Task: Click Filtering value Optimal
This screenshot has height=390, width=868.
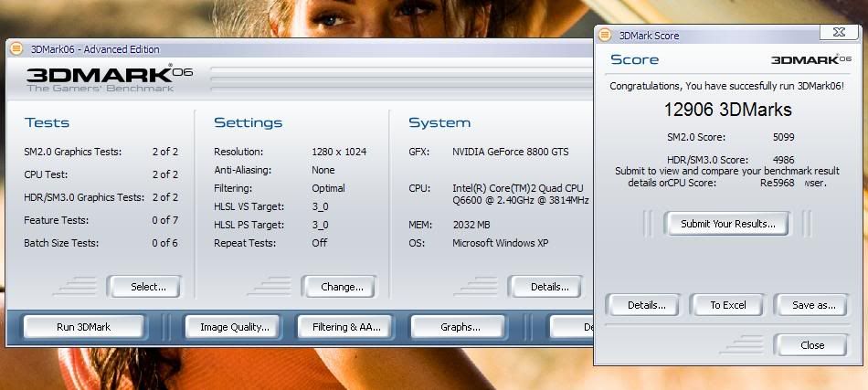Action: tap(328, 188)
